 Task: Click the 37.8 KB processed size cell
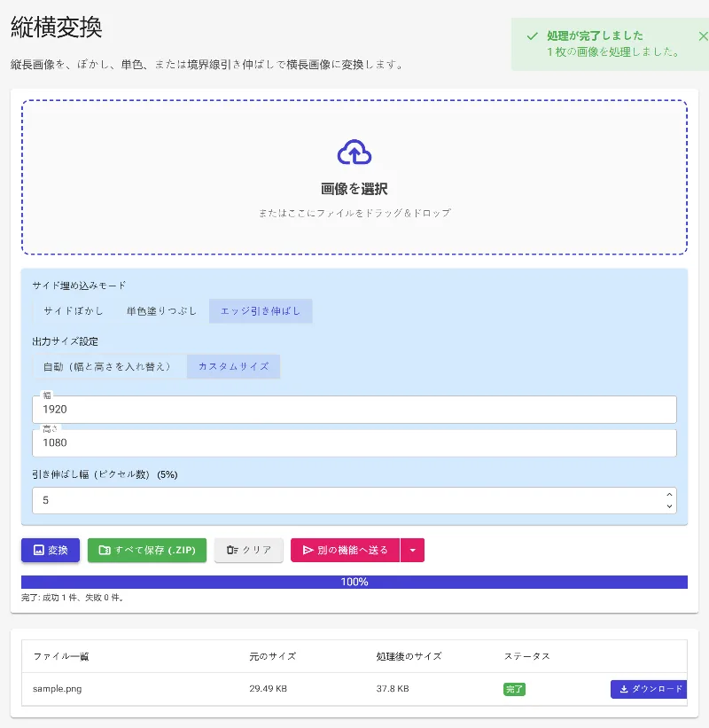393,689
